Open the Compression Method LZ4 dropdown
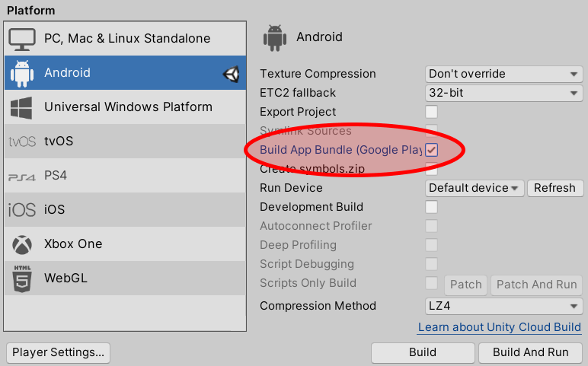Screen dimensions: 588x366 (x=503, y=306)
